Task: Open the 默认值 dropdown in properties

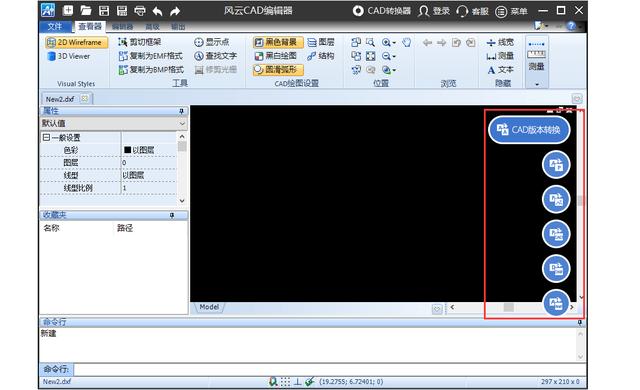Action: coord(182,123)
